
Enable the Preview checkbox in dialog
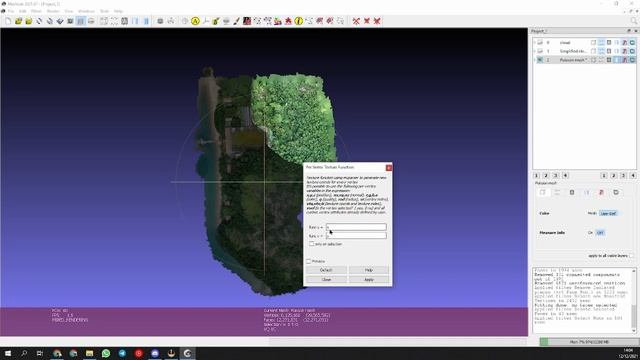pos(309,261)
